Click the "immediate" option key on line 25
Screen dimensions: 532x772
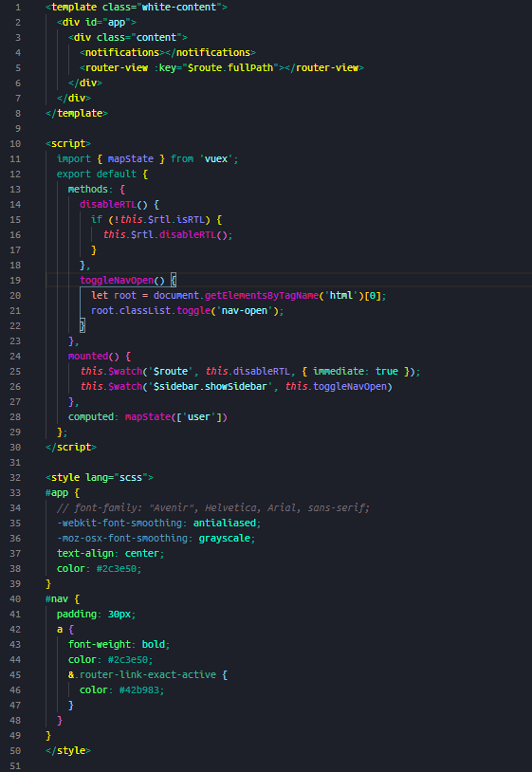pos(339,371)
